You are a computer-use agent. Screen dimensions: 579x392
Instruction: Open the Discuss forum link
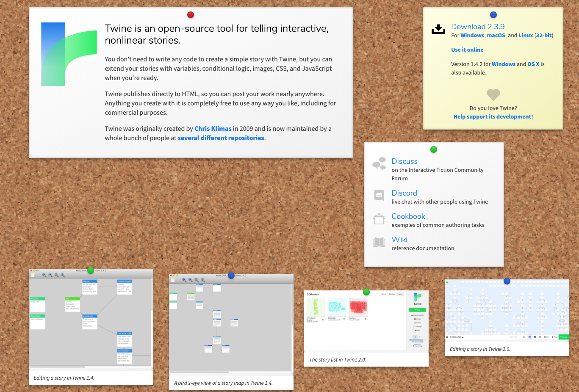click(x=404, y=161)
